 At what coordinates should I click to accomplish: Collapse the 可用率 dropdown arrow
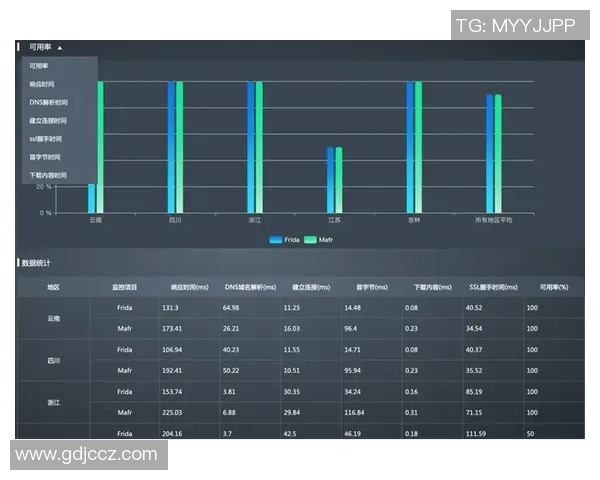60,47
